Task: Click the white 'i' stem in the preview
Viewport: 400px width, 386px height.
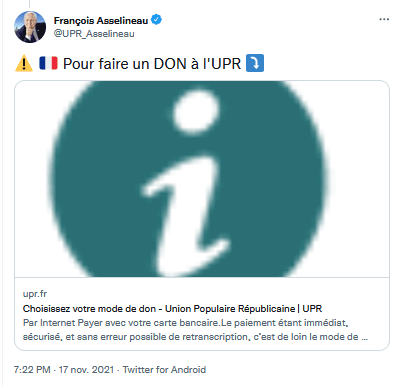Action: (187, 213)
